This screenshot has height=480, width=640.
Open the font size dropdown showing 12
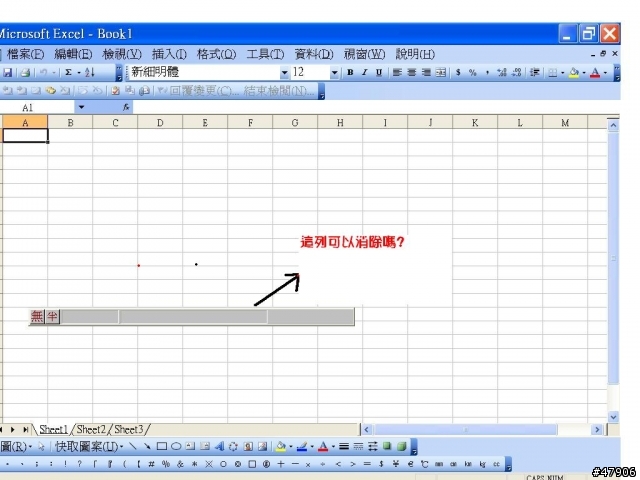click(334, 73)
